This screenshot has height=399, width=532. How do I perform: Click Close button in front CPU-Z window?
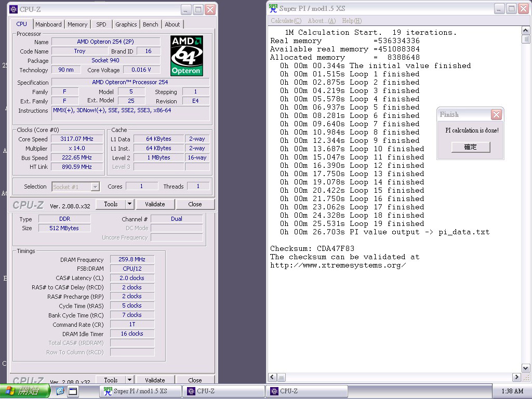195,204
